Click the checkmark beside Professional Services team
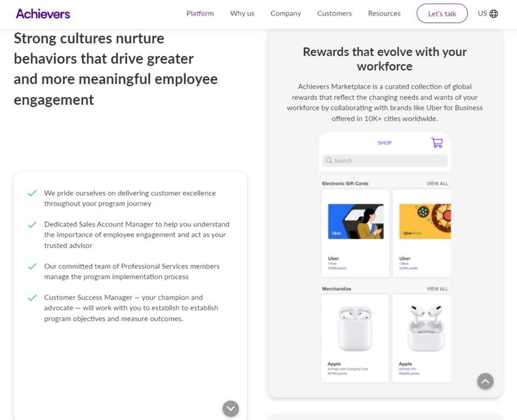The width and height of the screenshot is (517, 420). [32, 266]
